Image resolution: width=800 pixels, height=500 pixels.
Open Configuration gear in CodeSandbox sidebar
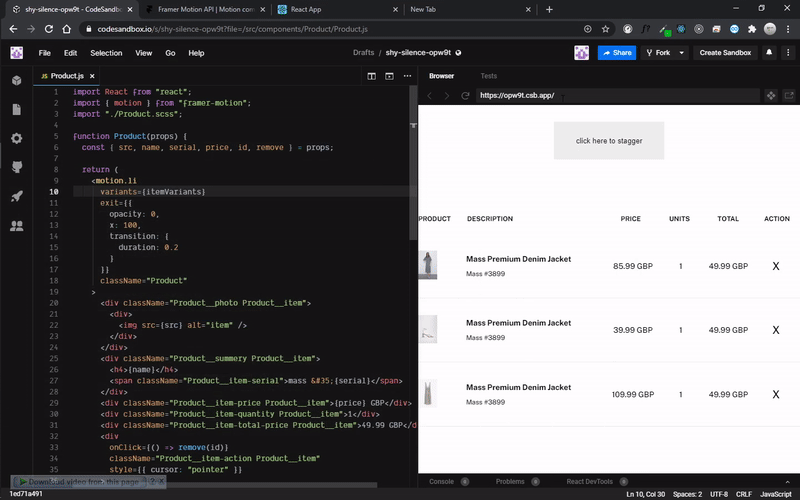(17, 138)
